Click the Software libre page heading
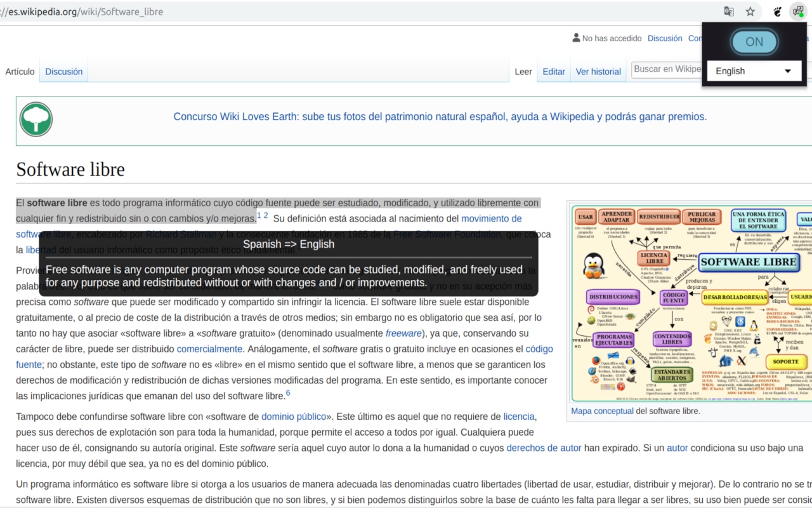The height and width of the screenshot is (508, 812). tap(70, 170)
